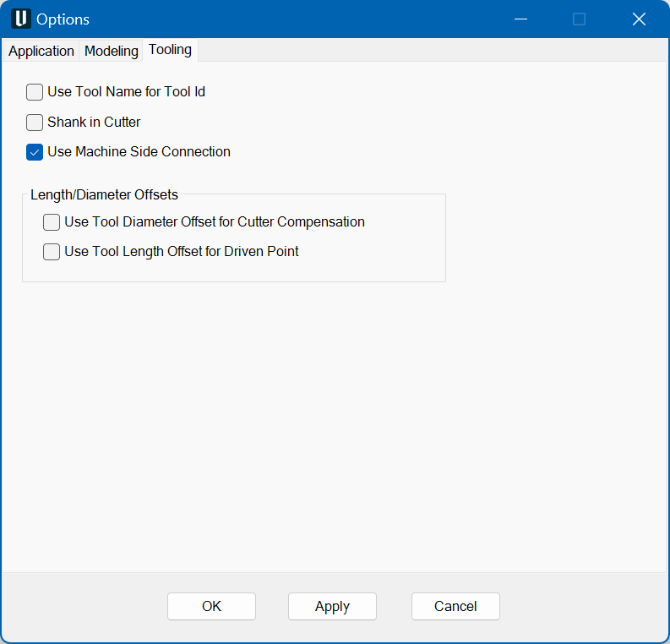Switch to the Application tab

click(41, 51)
